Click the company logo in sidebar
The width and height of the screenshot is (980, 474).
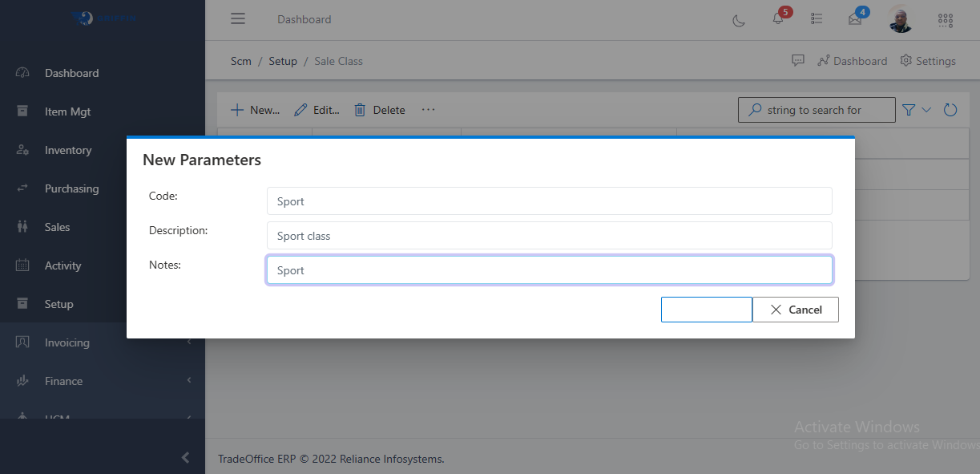(x=104, y=18)
